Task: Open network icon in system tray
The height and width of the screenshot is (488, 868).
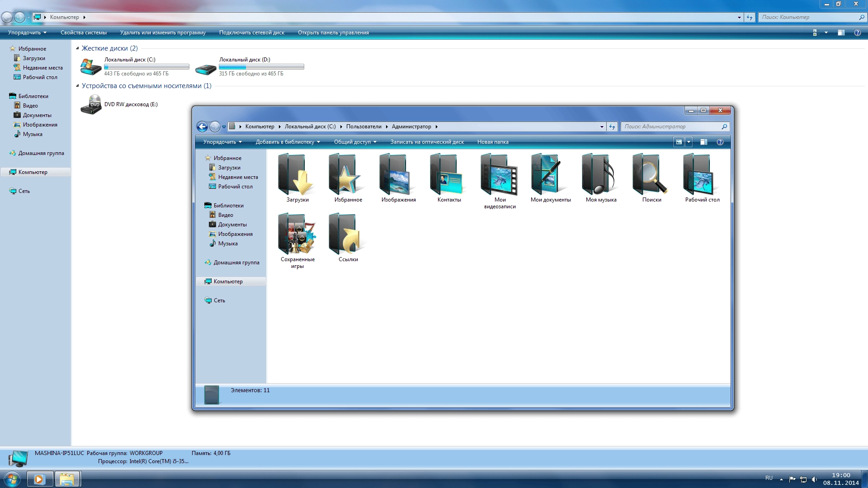Action: 803,479
